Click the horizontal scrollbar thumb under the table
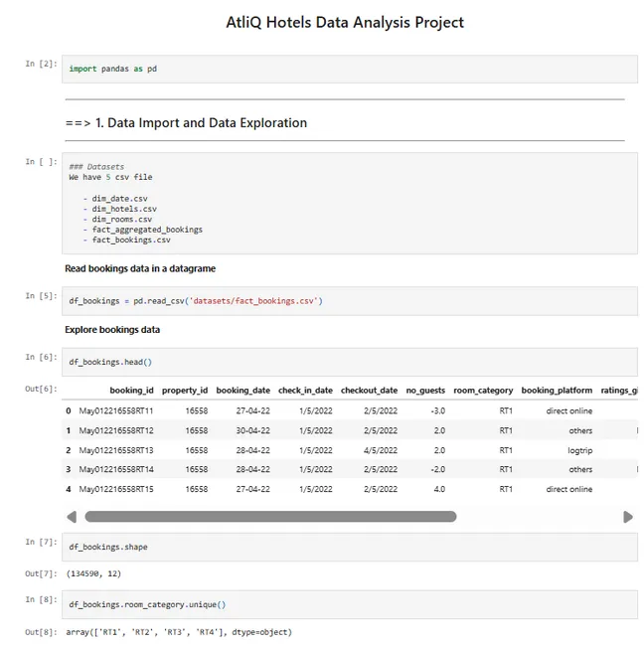644x646 pixels. pos(270,517)
